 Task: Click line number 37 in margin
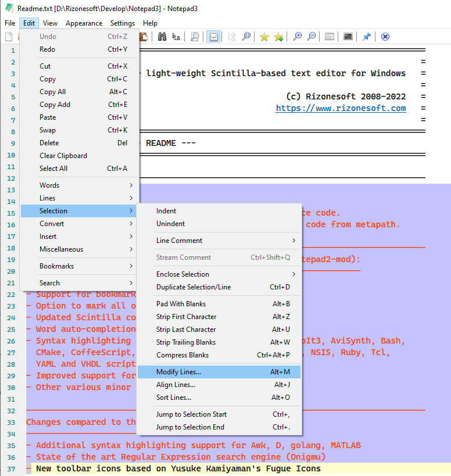11,468
